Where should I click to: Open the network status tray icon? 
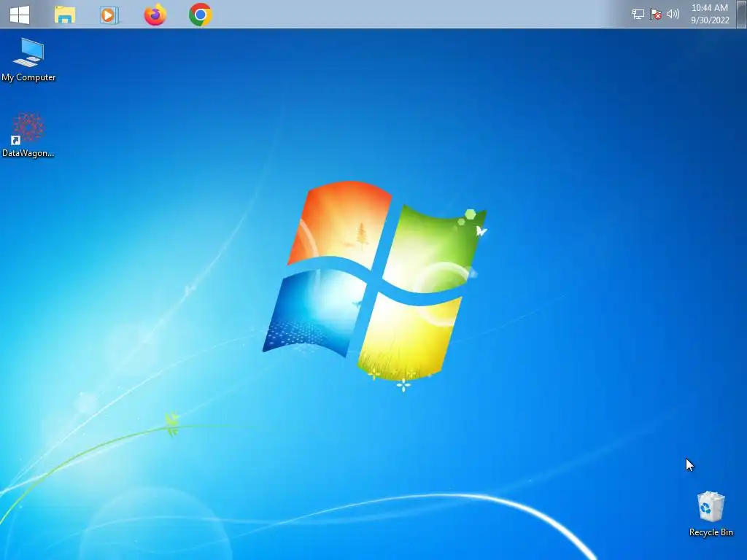click(x=638, y=15)
